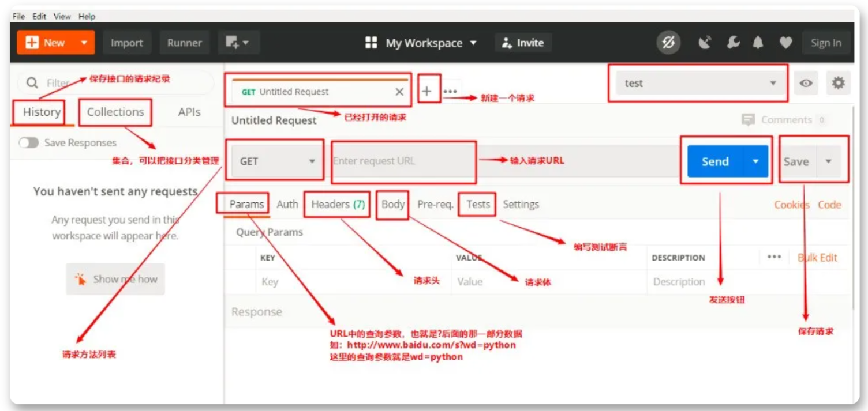Image resolution: width=868 pixels, height=411 pixels.
Task: Click the plus icon to add new tab
Action: pos(426,91)
